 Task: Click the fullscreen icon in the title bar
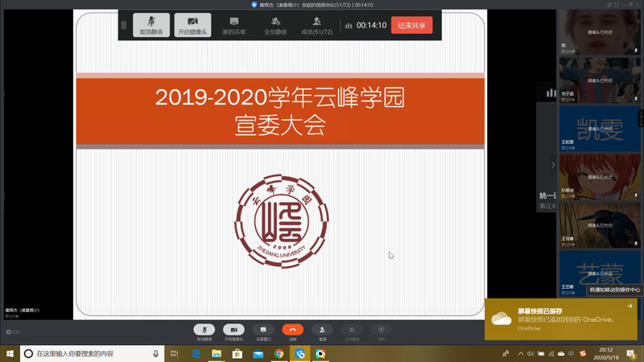coord(617,5)
